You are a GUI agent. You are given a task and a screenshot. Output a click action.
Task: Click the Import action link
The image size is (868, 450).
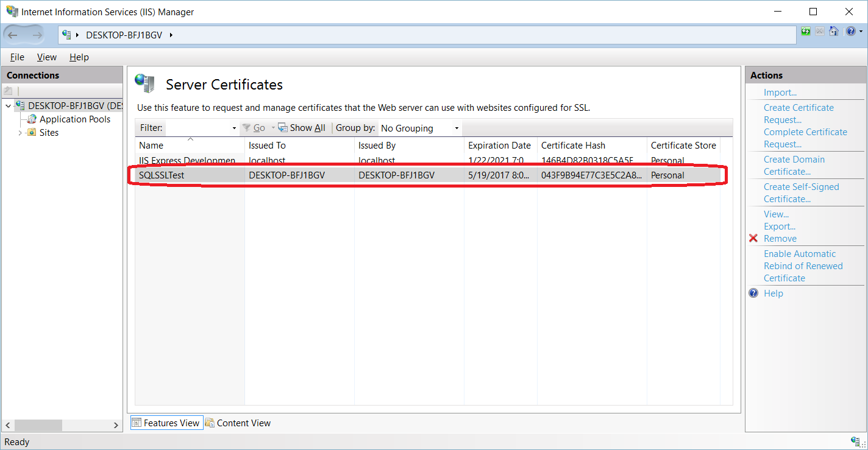click(x=780, y=93)
